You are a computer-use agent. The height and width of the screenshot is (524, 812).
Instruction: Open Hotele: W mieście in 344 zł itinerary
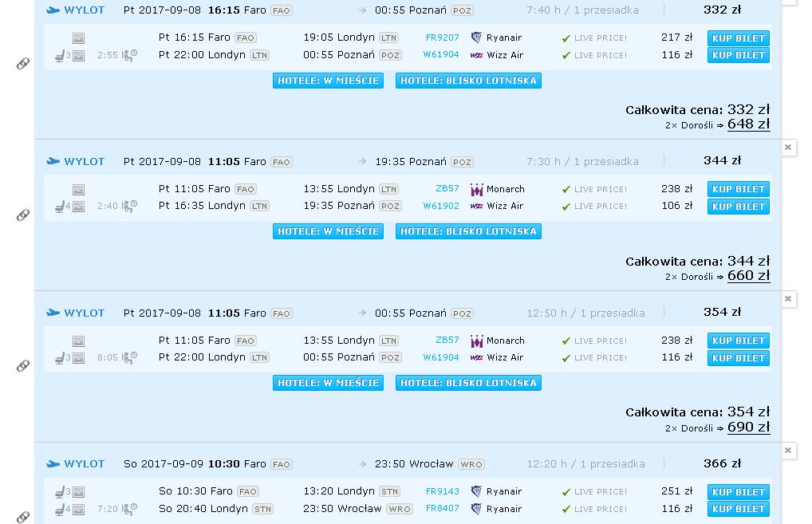(328, 231)
